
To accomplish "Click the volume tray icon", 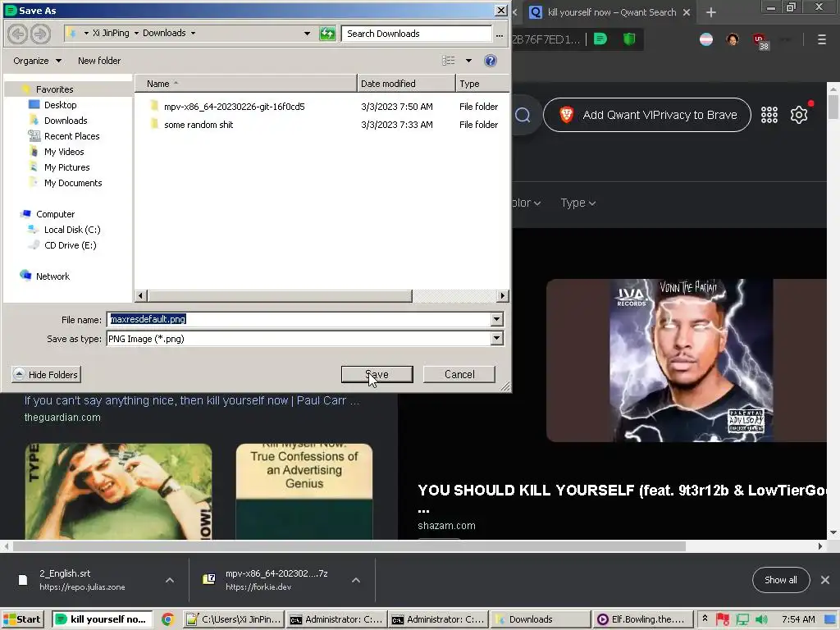I will tap(760, 619).
